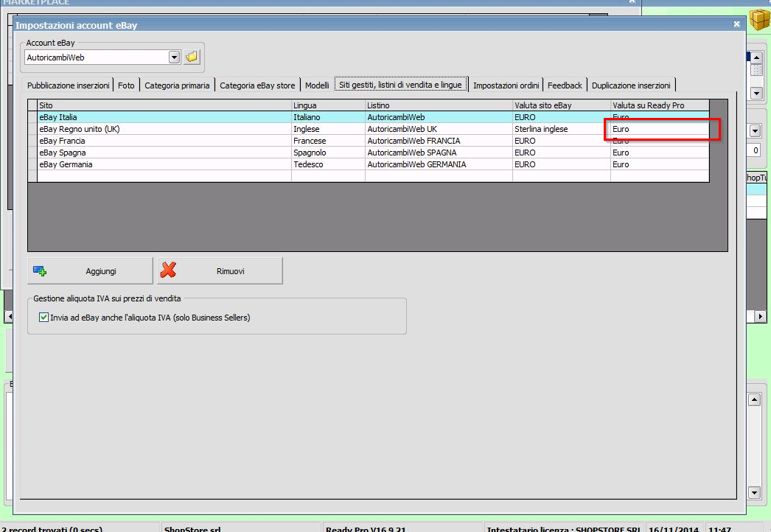
Task: Click Euro cell in UK row
Action: (660, 129)
